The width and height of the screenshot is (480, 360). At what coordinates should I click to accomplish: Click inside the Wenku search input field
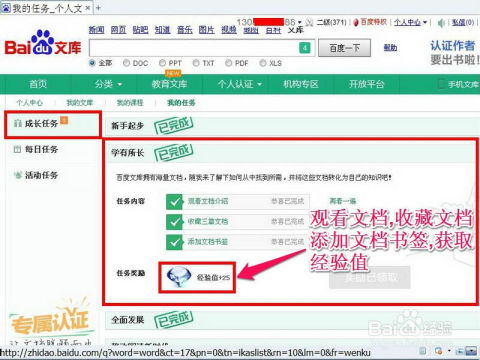click(x=194, y=48)
